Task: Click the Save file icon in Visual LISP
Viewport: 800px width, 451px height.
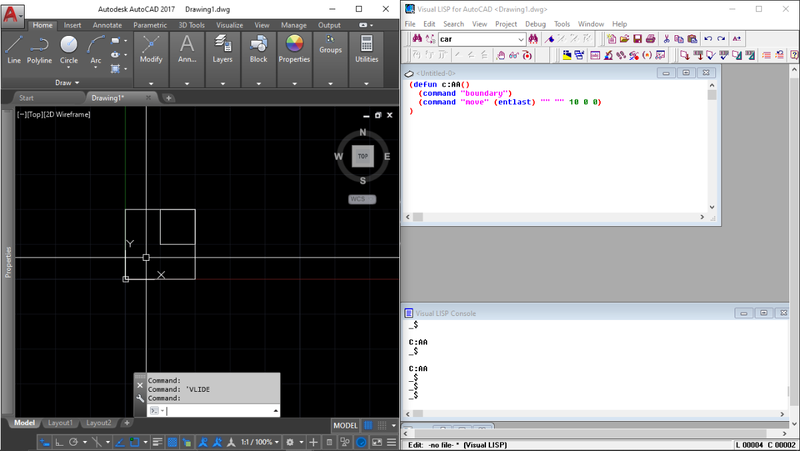Action: 637,39
